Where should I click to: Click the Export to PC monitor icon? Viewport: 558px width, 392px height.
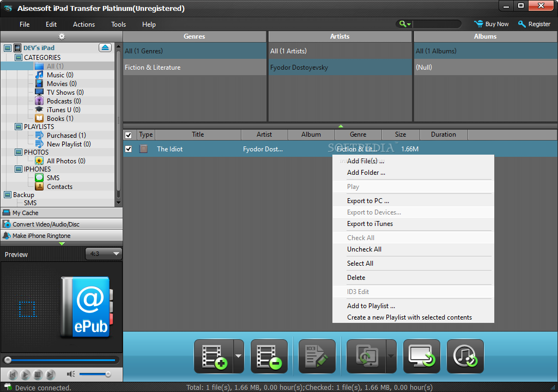tap(422, 357)
